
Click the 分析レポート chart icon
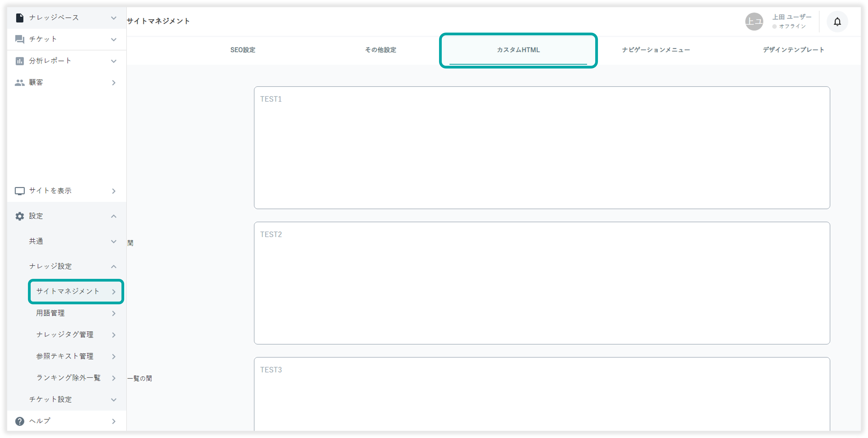coord(20,61)
